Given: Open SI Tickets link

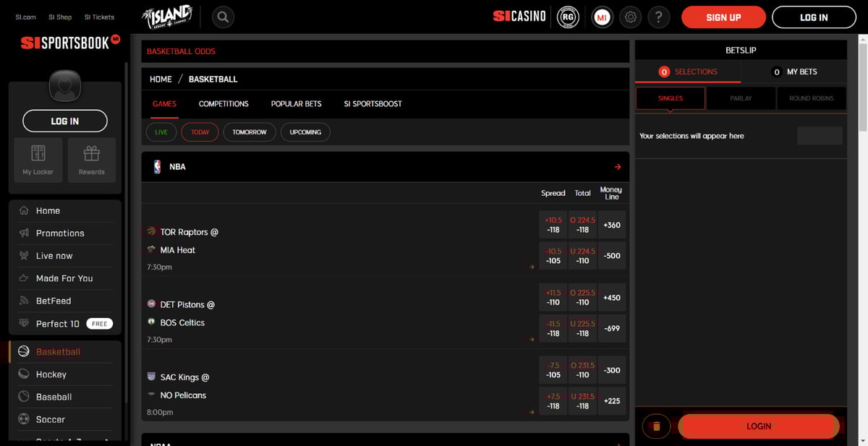Looking at the screenshot, I should click(99, 17).
